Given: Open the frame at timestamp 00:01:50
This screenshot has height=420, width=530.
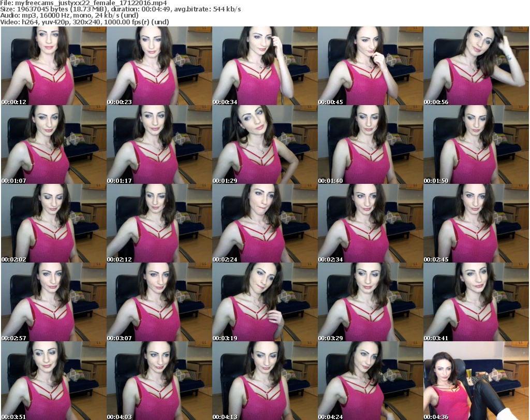Looking at the screenshot, I should tap(476, 144).
